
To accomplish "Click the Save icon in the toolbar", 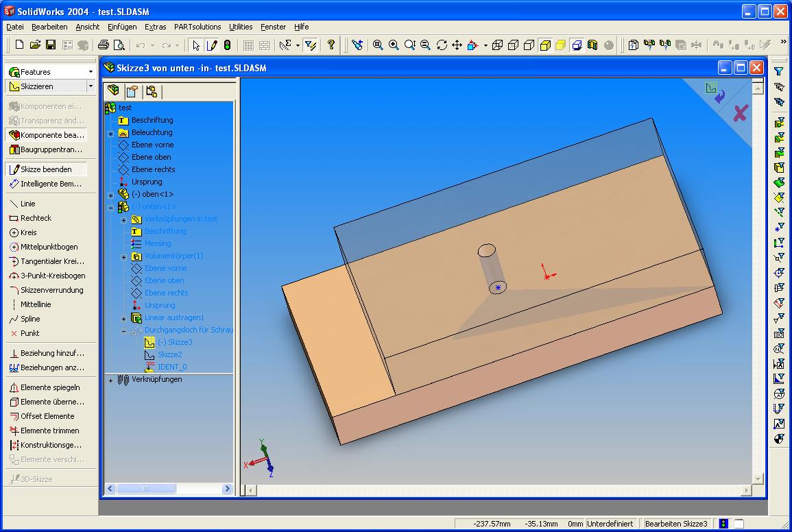I will pyautogui.click(x=51, y=45).
